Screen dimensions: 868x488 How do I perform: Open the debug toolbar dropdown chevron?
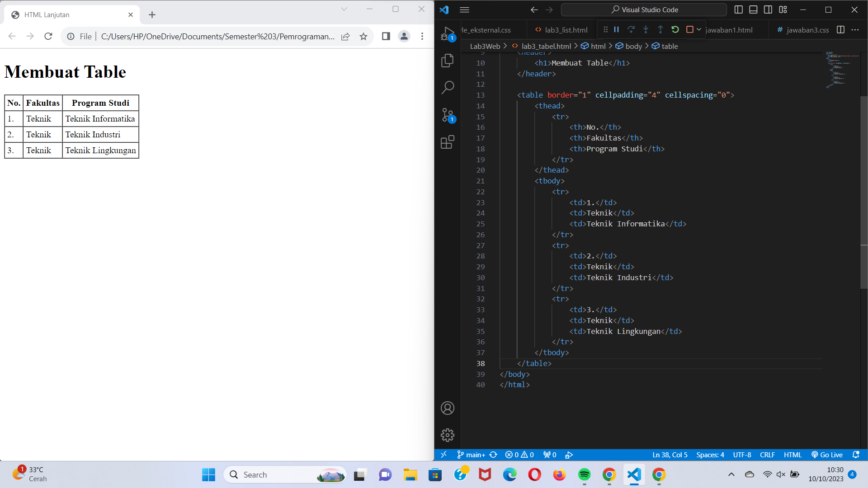coord(698,29)
